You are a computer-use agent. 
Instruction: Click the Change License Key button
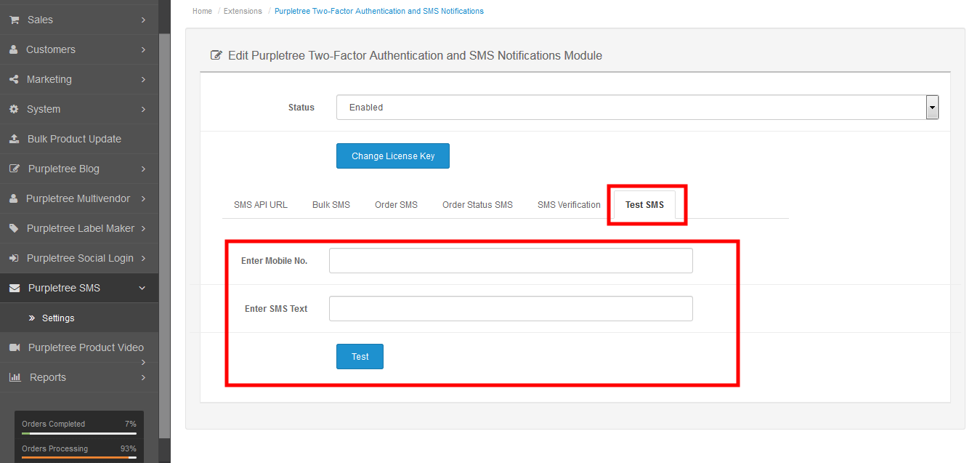click(393, 156)
